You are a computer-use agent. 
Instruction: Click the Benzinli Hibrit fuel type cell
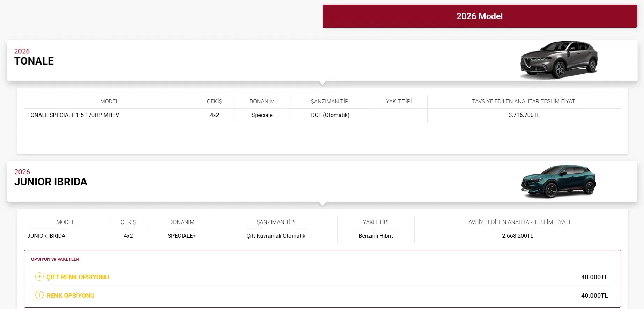click(376, 236)
